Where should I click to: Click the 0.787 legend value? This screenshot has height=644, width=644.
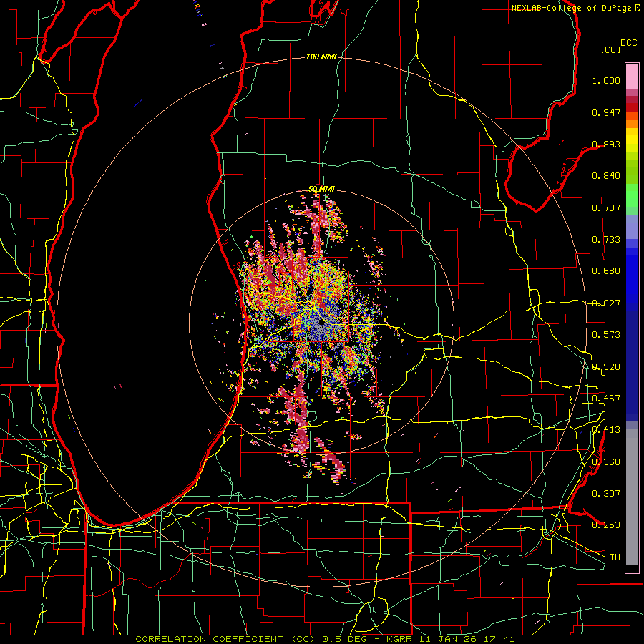point(606,208)
